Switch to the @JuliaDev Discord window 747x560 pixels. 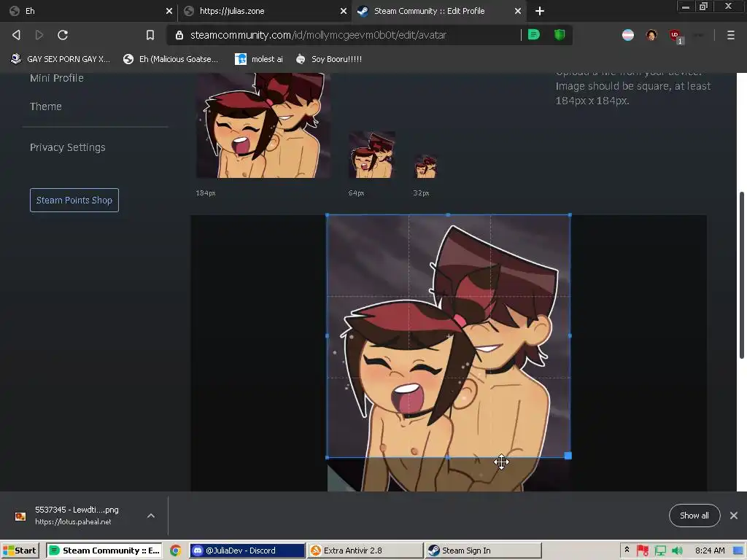[247, 551]
